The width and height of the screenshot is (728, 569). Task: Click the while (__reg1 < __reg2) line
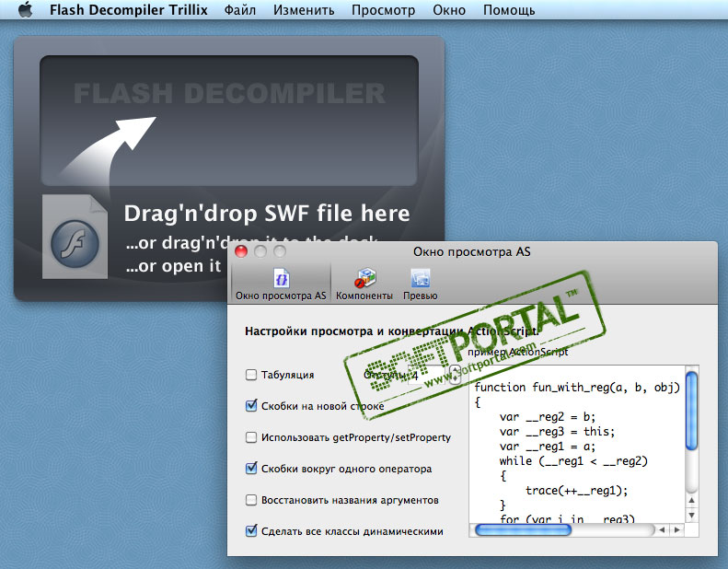[573, 461]
